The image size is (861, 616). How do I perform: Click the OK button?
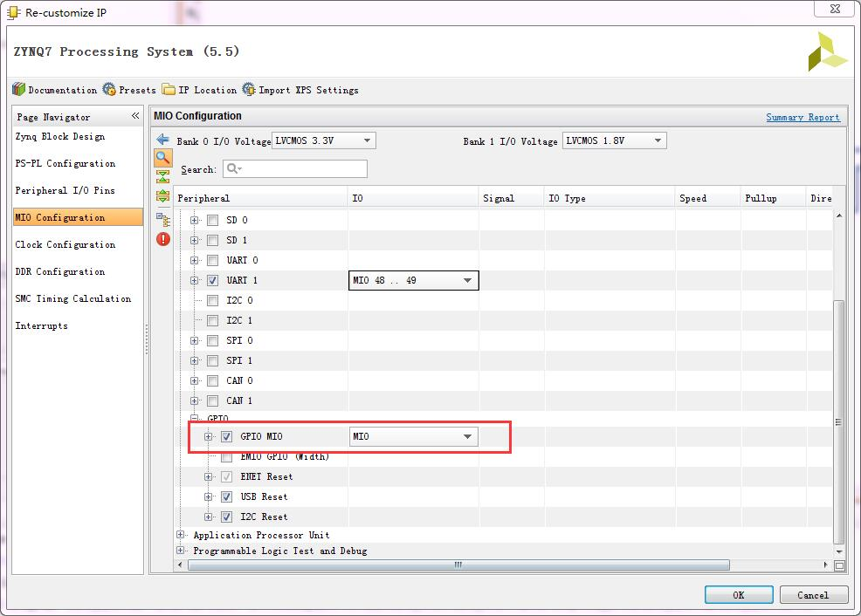pyautogui.click(x=739, y=595)
